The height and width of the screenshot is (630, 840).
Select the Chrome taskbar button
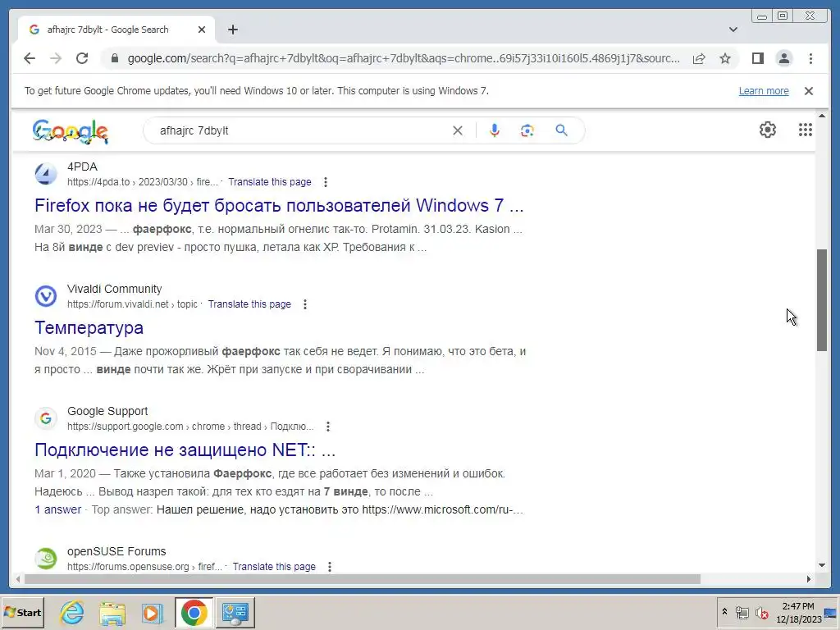click(194, 612)
